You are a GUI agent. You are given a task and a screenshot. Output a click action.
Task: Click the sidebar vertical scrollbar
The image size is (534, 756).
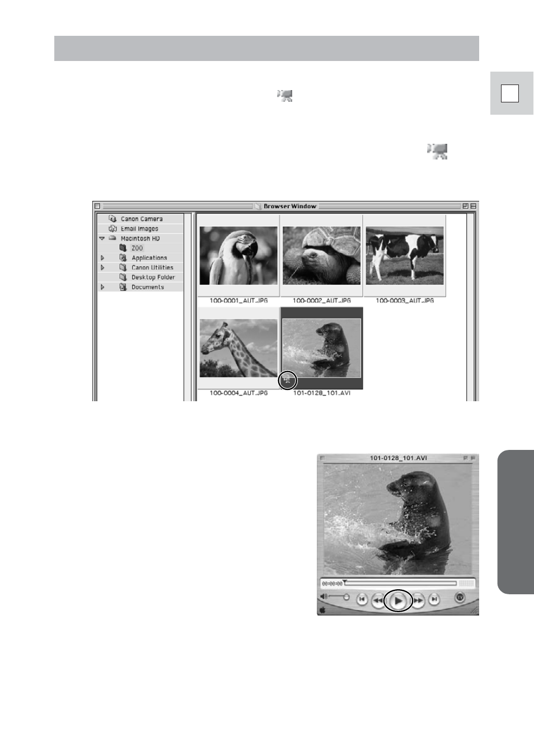click(188, 307)
